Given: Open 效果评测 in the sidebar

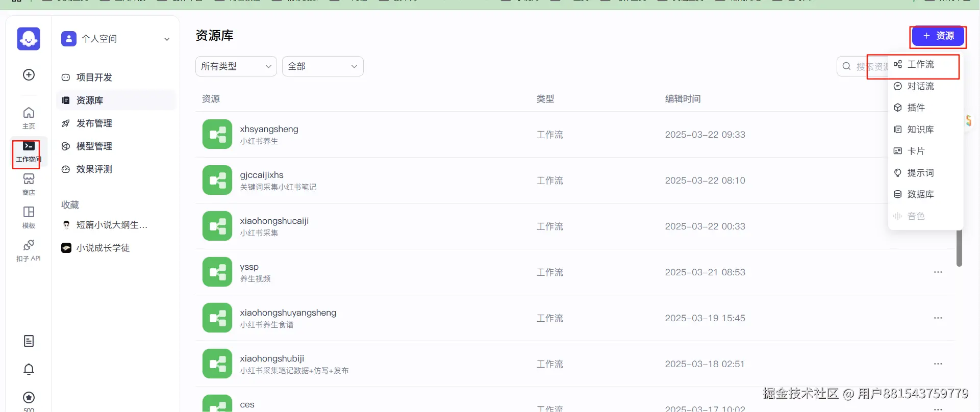Looking at the screenshot, I should (116, 169).
